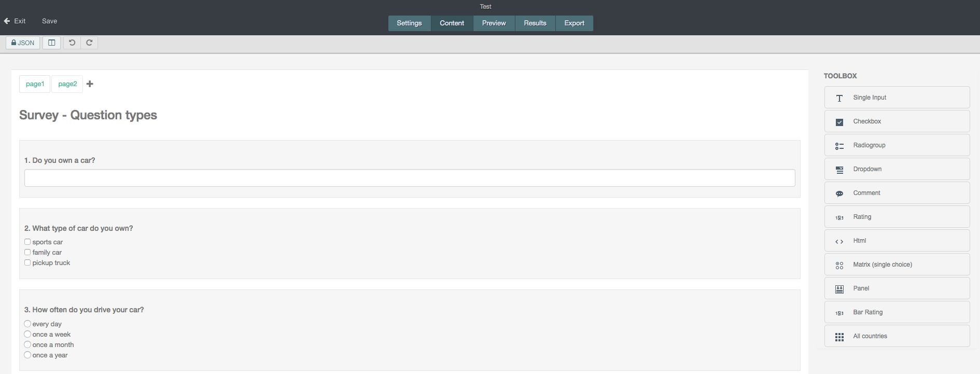Screen dimensions: 980x374
Task: Click the Panel toolbox icon
Action: [x=839, y=289]
